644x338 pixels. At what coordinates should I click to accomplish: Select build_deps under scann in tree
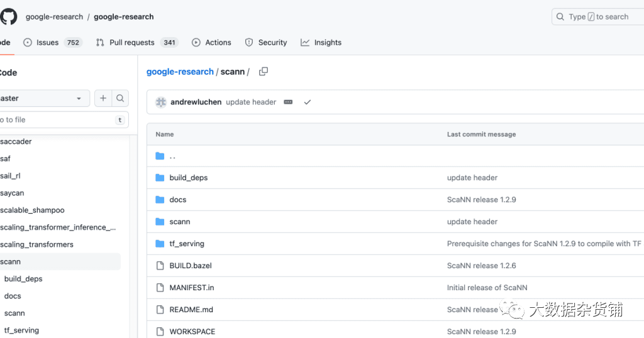click(x=23, y=279)
